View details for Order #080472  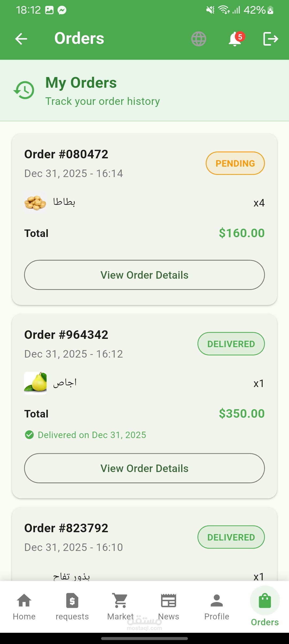pos(144,275)
